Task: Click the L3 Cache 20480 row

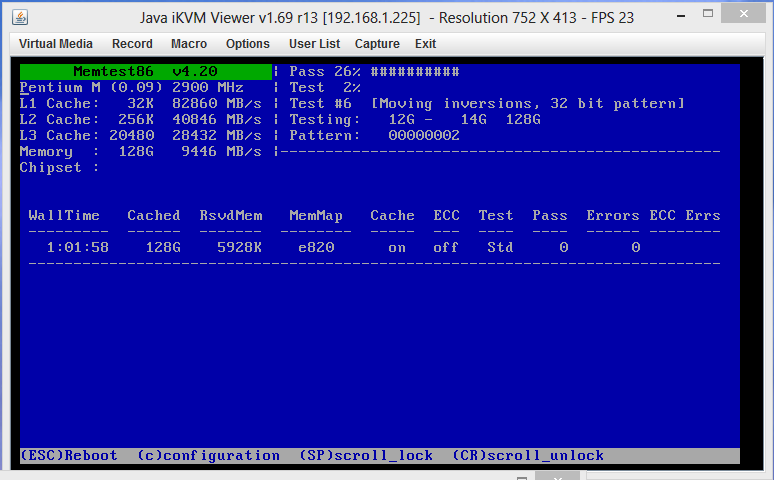Action: (x=141, y=136)
